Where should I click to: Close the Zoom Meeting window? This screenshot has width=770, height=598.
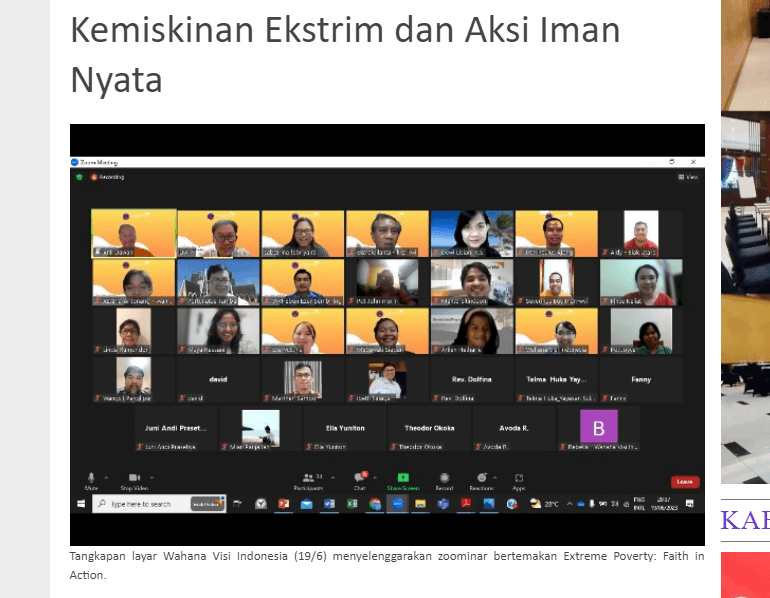pyautogui.click(x=693, y=162)
